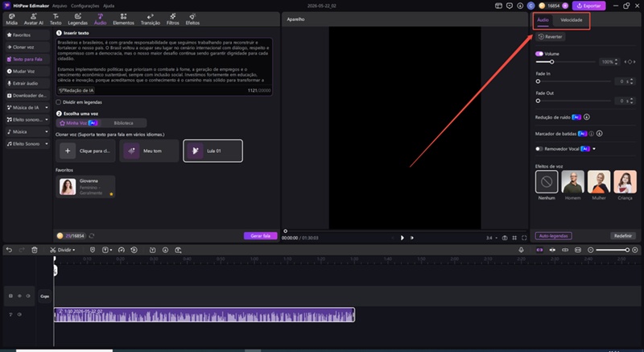
Task: Click the layout switch icon in the title bar
Action: point(498,6)
